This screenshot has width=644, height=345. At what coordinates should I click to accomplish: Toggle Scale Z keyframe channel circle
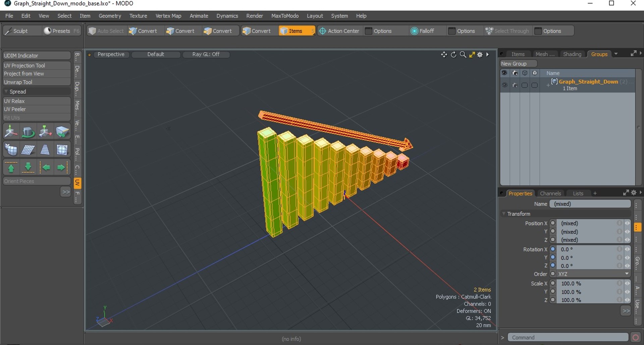(x=553, y=300)
